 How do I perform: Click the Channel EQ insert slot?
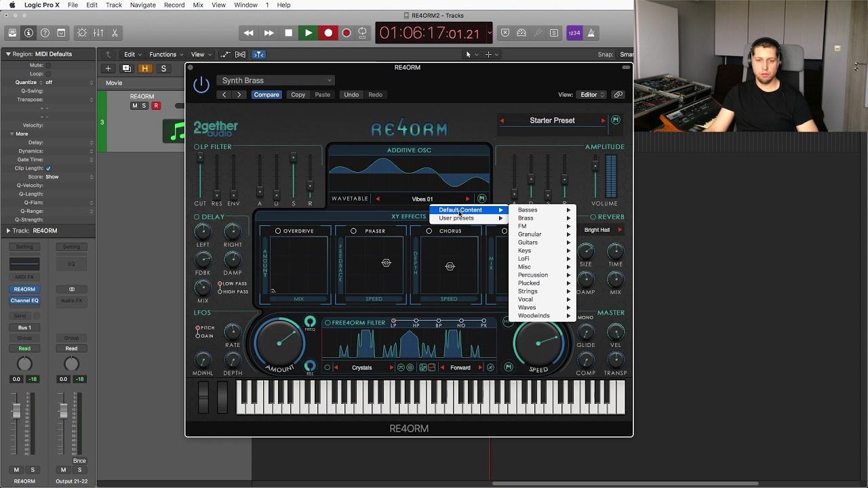[24, 300]
